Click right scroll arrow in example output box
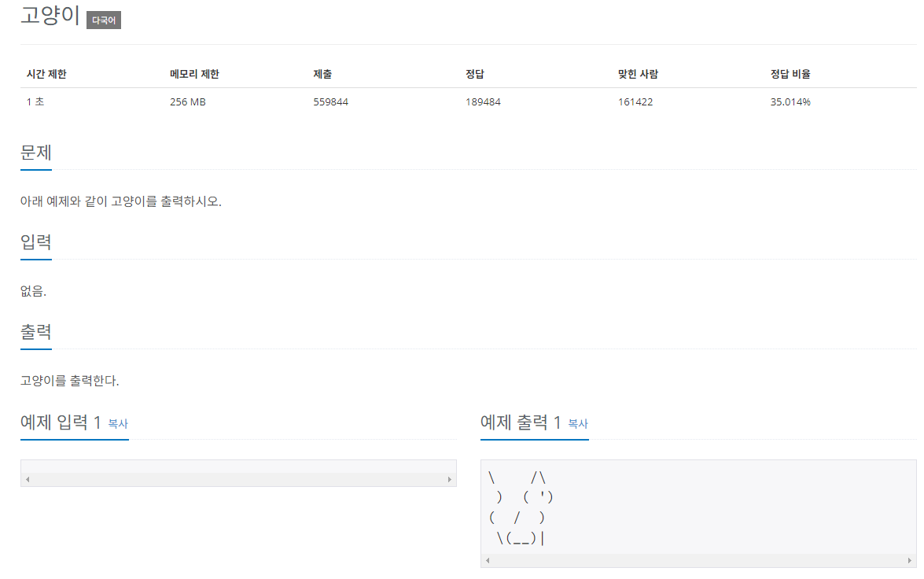924x579 pixels. 909,560
